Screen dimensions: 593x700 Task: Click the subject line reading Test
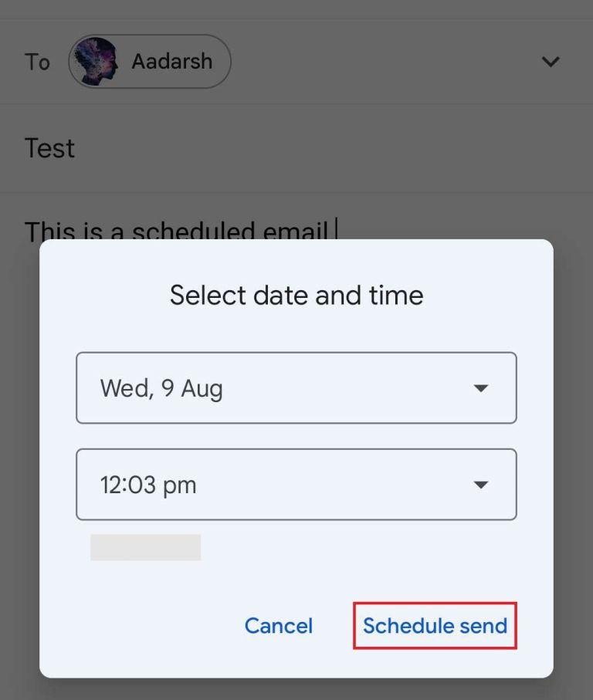[x=49, y=147]
